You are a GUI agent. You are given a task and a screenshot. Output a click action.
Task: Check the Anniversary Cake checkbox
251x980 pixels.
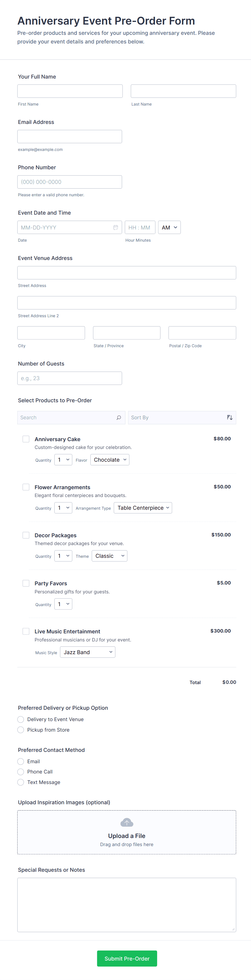(26, 439)
